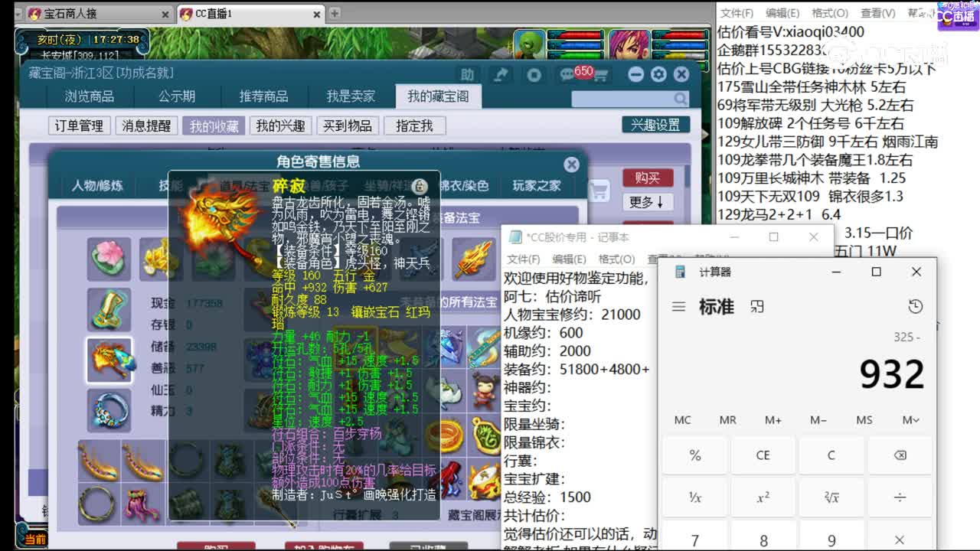The image size is (980, 551).
Task: Open the 人物/修炼 tab in role info
Action: pyautogui.click(x=97, y=186)
